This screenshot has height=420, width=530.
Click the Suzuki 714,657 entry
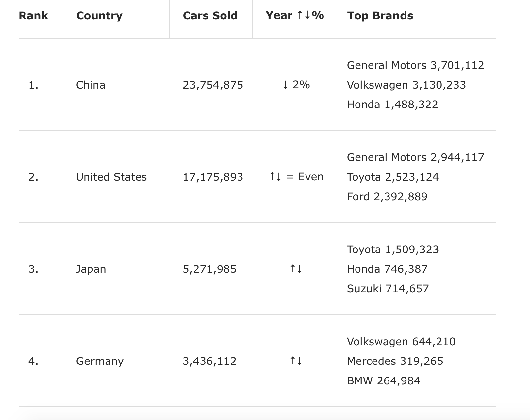pos(388,289)
